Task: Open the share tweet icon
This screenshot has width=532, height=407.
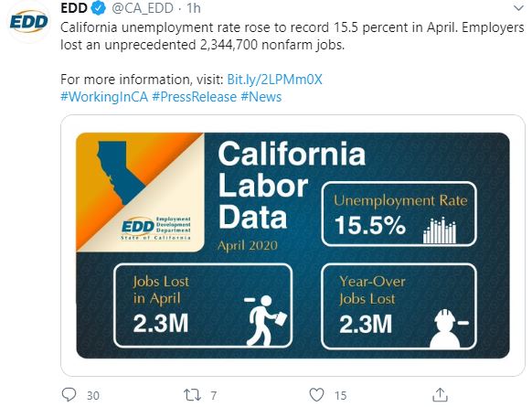Action: [x=440, y=395]
